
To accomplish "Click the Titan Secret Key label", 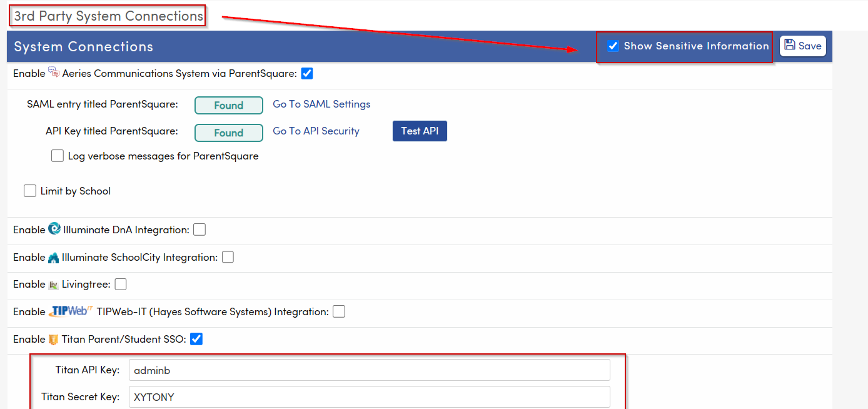I will (81, 396).
